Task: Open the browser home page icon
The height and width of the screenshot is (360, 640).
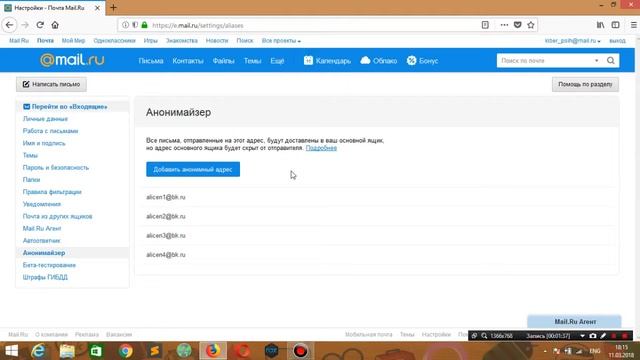Action: [55, 25]
